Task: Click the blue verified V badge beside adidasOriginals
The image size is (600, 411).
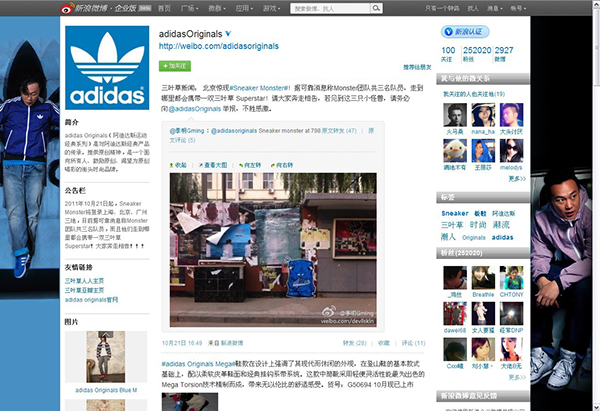Action: [228, 34]
